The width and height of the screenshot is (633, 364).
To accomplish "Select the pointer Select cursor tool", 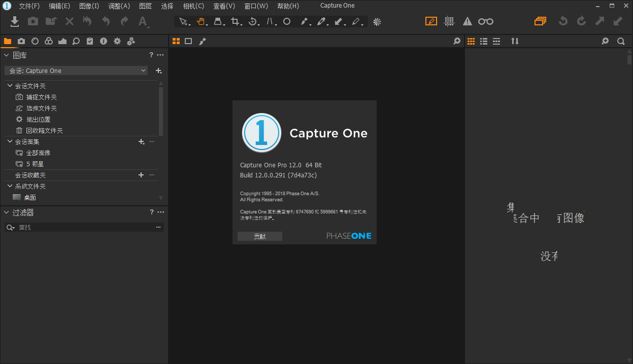I will point(183,21).
